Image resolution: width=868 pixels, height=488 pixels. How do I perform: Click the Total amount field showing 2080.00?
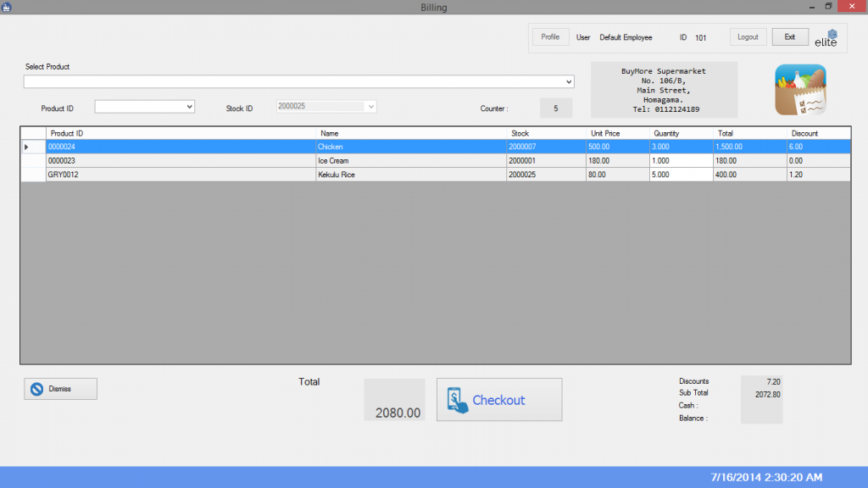click(x=394, y=401)
